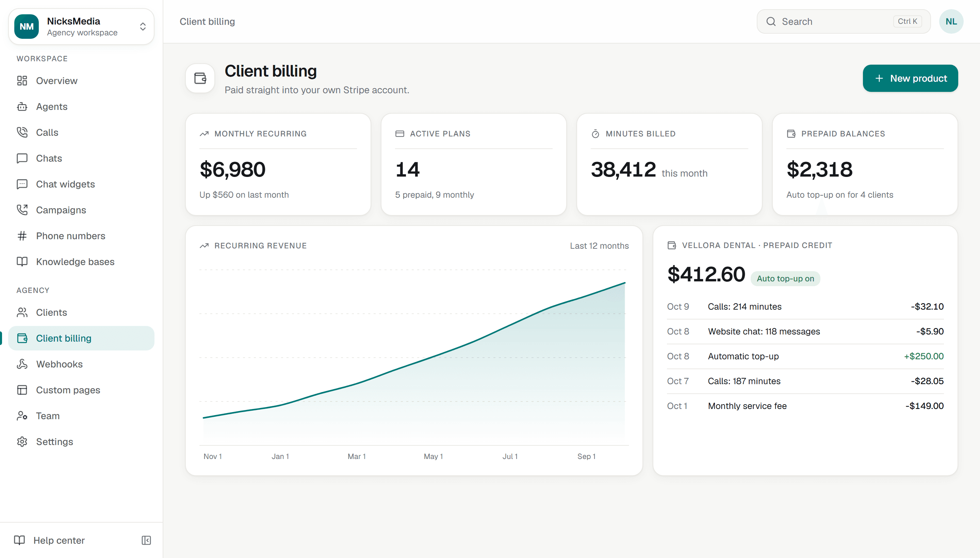
Task: Click the $412.60 prepaid credit balance
Action: pyautogui.click(x=706, y=274)
